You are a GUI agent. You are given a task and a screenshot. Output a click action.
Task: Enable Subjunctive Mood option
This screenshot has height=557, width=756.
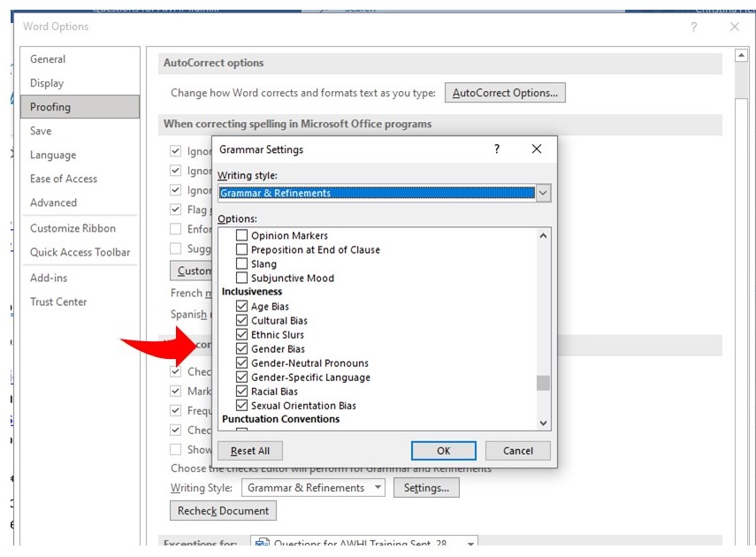coord(241,278)
